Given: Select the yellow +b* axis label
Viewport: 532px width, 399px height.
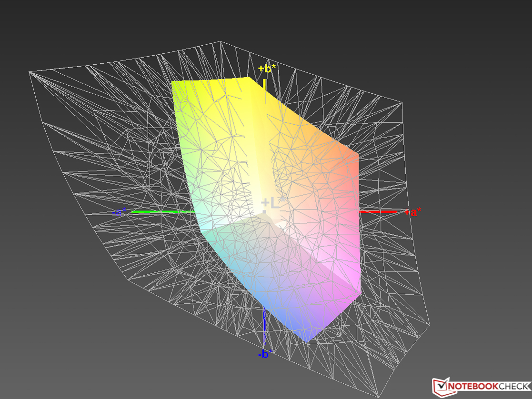Looking at the screenshot, I should pos(267,69).
